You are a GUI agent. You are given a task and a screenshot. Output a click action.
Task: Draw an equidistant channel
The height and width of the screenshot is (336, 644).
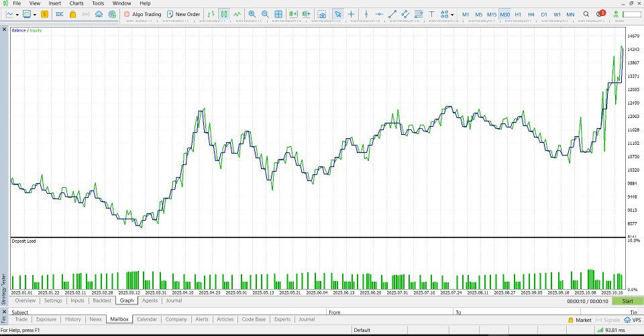[405, 14]
